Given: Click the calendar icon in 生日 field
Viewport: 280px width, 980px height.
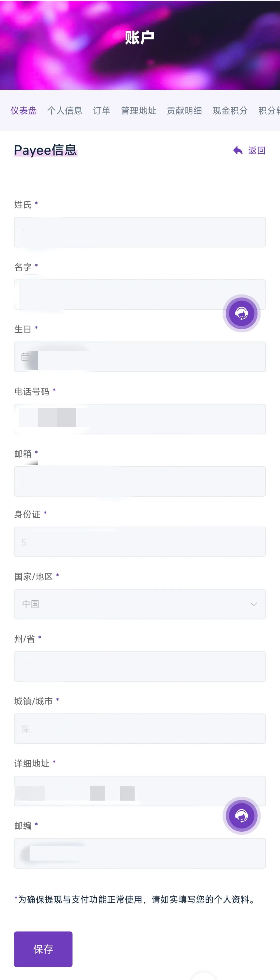Looking at the screenshot, I should click(25, 357).
